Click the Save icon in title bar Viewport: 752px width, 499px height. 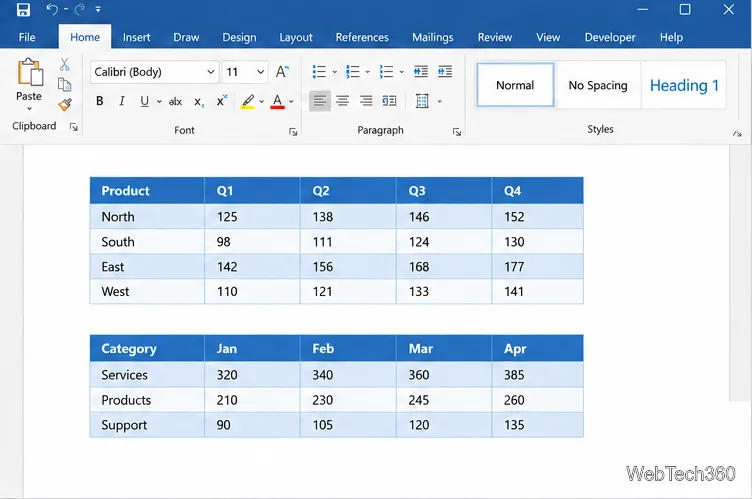tap(23, 9)
